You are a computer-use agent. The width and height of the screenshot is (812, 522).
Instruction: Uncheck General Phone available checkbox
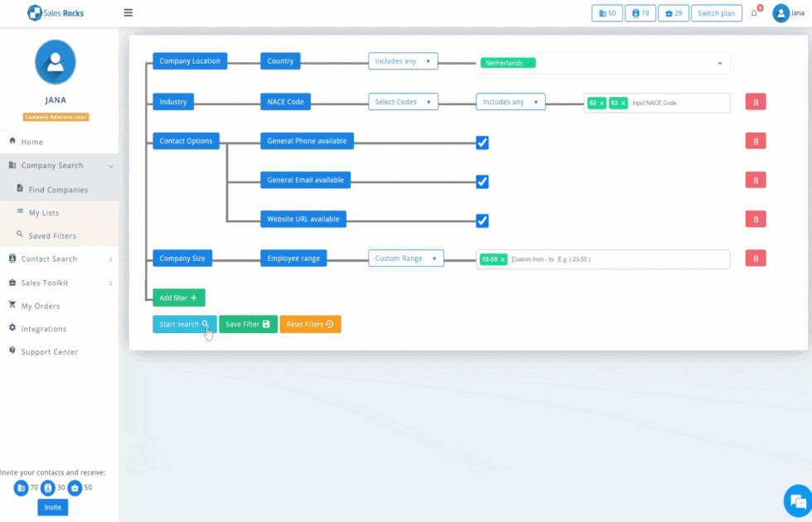[x=482, y=143]
